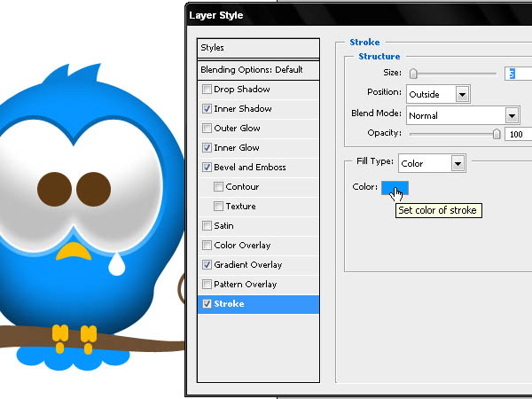Open the Satin settings

[x=223, y=225]
